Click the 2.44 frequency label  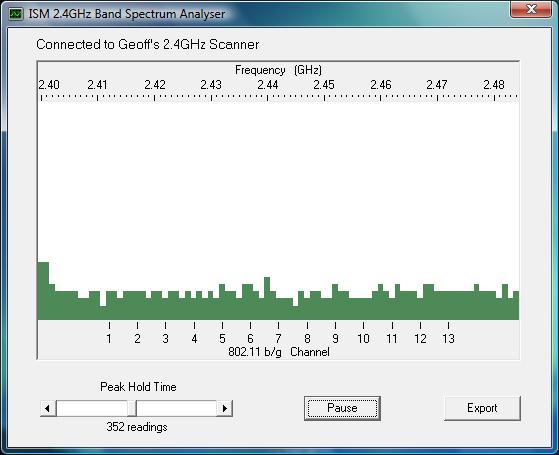click(x=268, y=85)
